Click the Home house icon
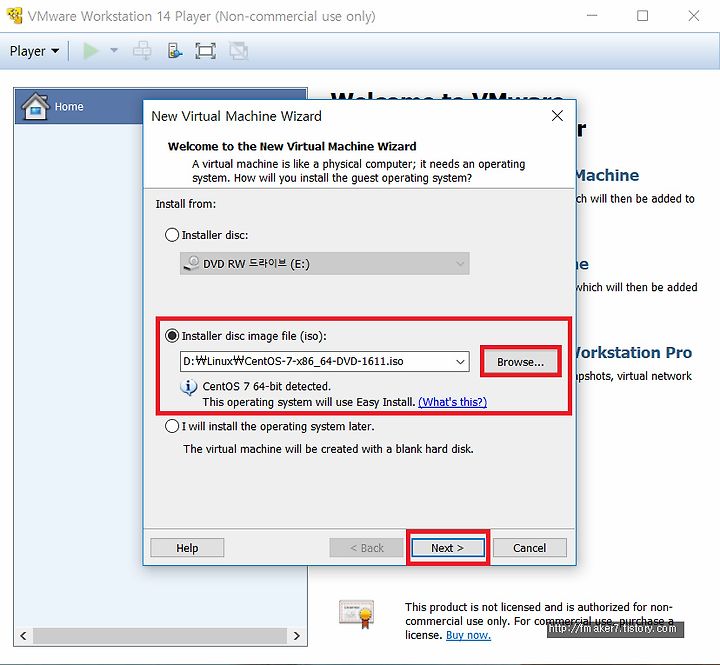Image resolution: width=720 pixels, height=665 pixels. point(35,106)
